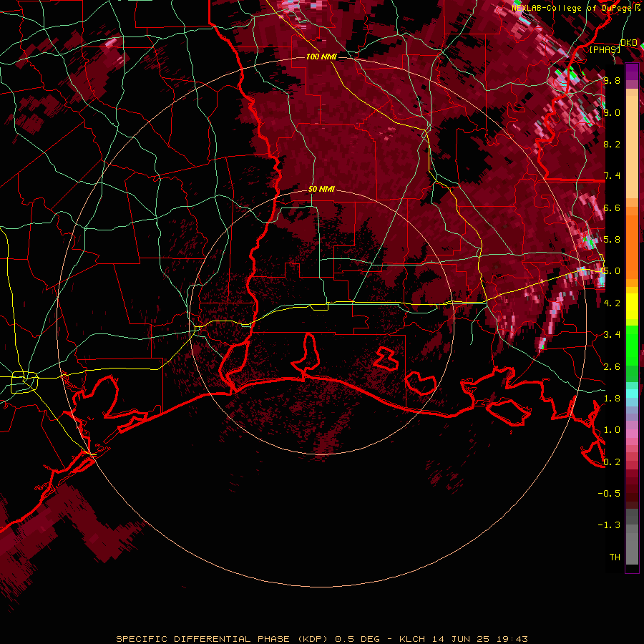
Task: Click the 4.2 value on the color scale
Action: point(612,303)
